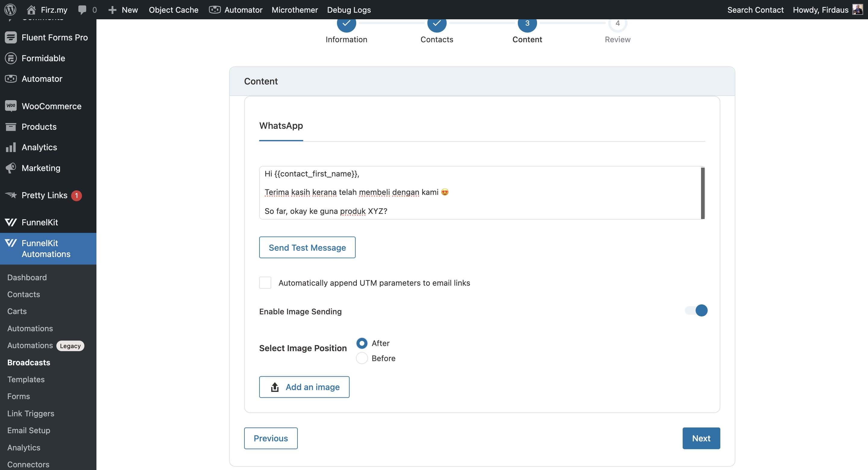Go to Previous step
The width and height of the screenshot is (868, 470).
tap(271, 438)
